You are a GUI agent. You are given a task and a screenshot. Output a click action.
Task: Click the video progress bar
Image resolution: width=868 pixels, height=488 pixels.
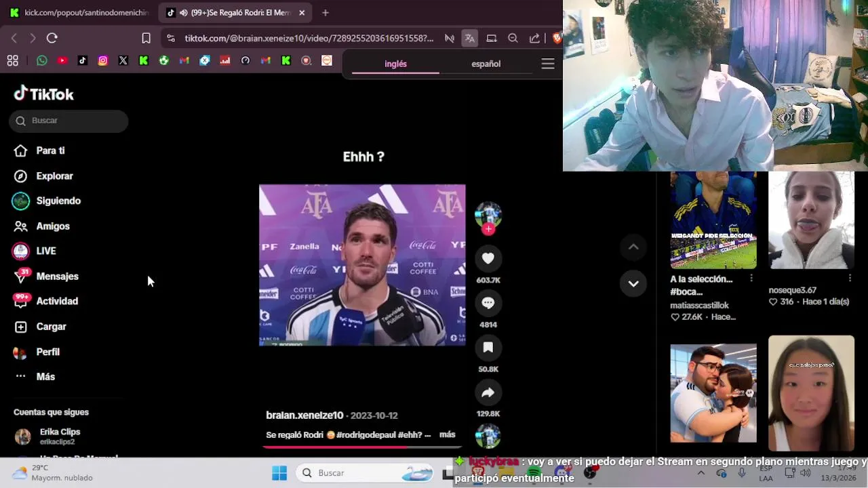[362, 447]
